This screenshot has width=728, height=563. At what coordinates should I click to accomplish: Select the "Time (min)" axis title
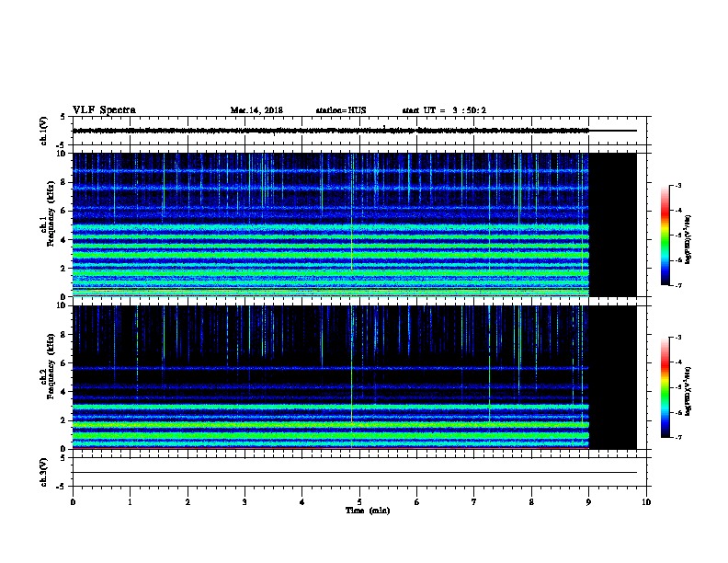[x=368, y=511]
